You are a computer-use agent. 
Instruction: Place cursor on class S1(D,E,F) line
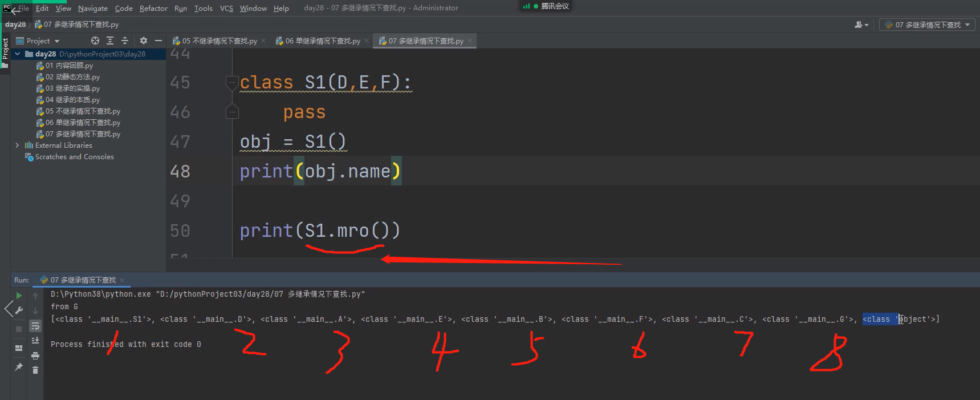pos(325,83)
